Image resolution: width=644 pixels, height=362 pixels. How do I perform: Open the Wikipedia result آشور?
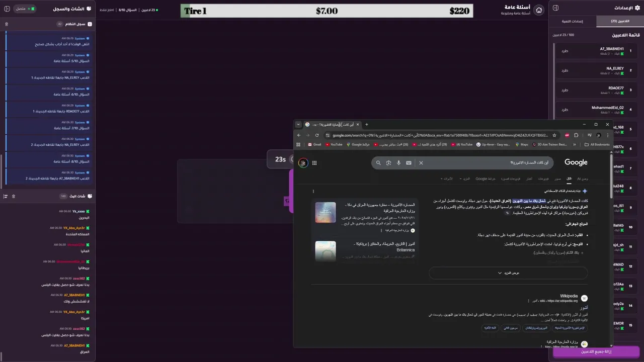tap(584, 307)
